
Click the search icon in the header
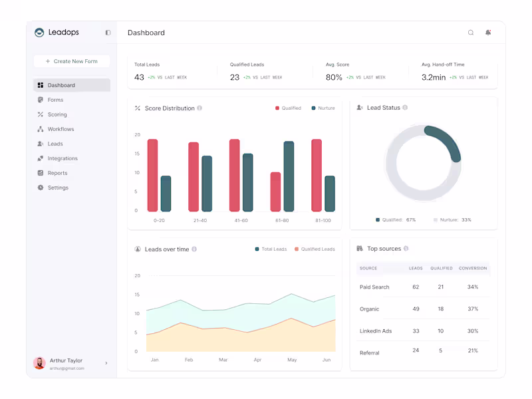pos(471,33)
